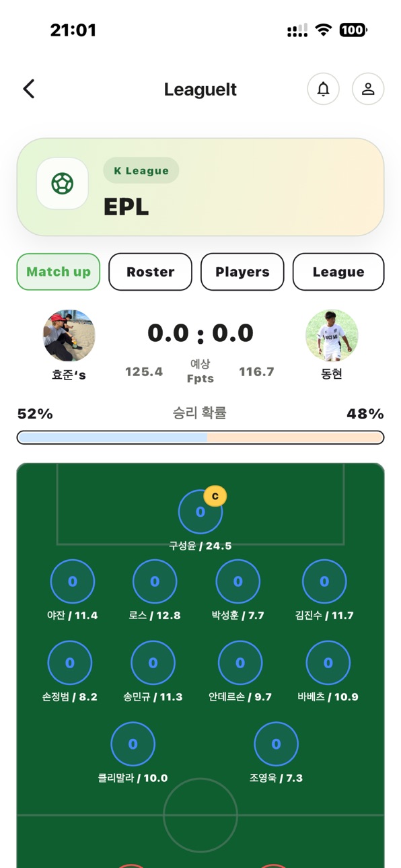Open the user profile icon
Viewport: 401px width, 868px height.
click(368, 89)
